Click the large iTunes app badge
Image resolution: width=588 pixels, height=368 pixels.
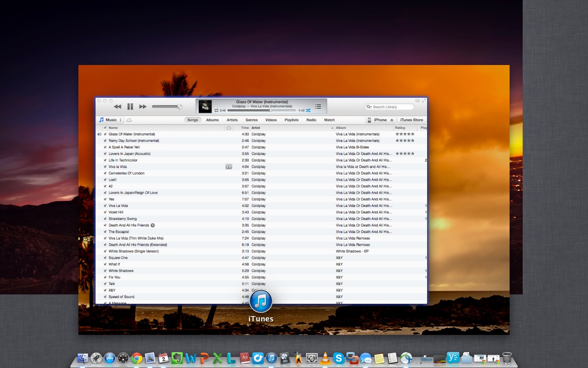coord(261,301)
